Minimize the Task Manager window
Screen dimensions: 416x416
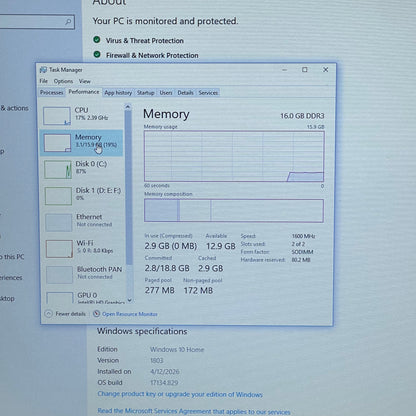coord(284,70)
